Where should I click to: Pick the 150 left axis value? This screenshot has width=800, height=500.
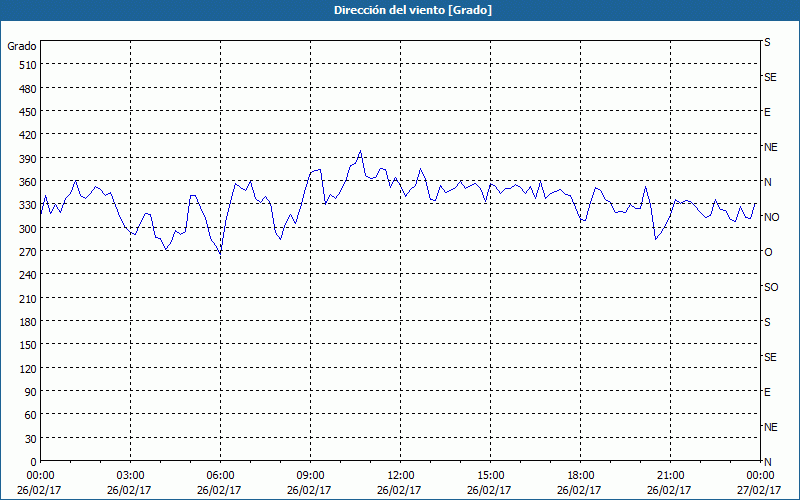click(29, 345)
